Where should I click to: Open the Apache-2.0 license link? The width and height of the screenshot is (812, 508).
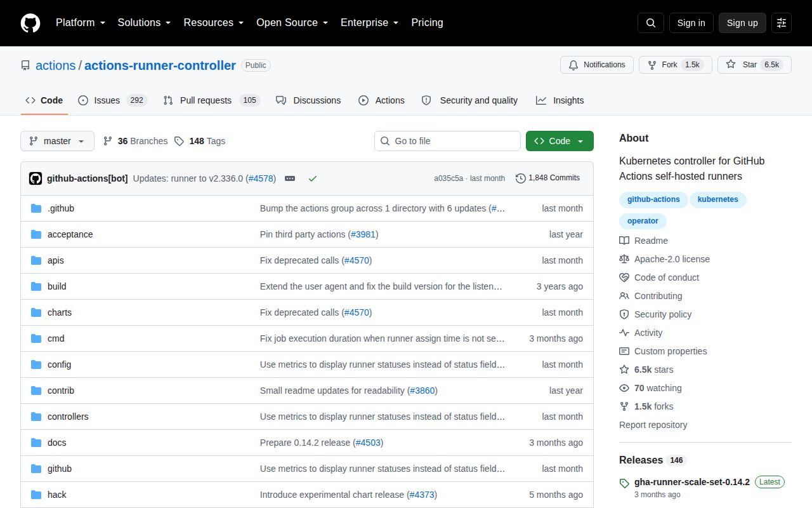pyautogui.click(x=665, y=259)
